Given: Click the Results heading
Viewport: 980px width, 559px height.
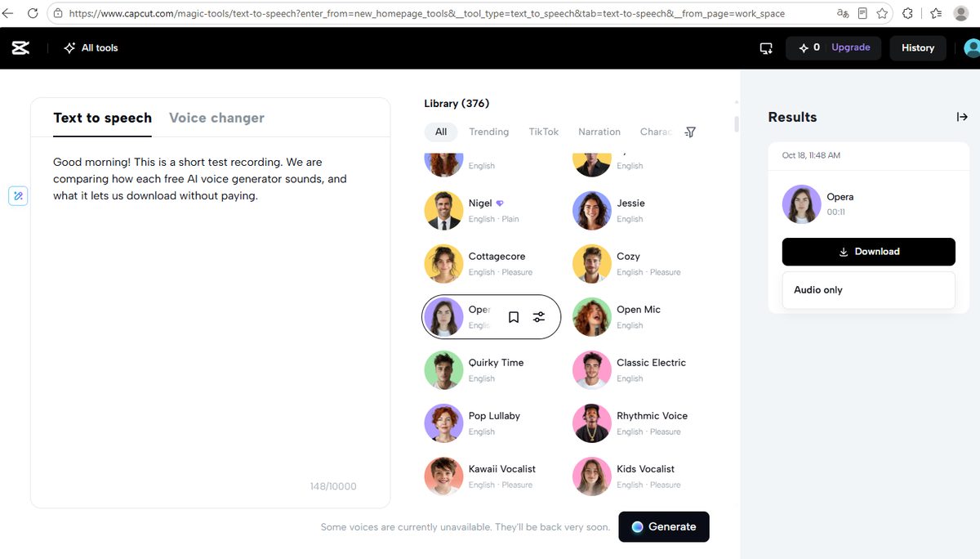Looking at the screenshot, I should (792, 117).
